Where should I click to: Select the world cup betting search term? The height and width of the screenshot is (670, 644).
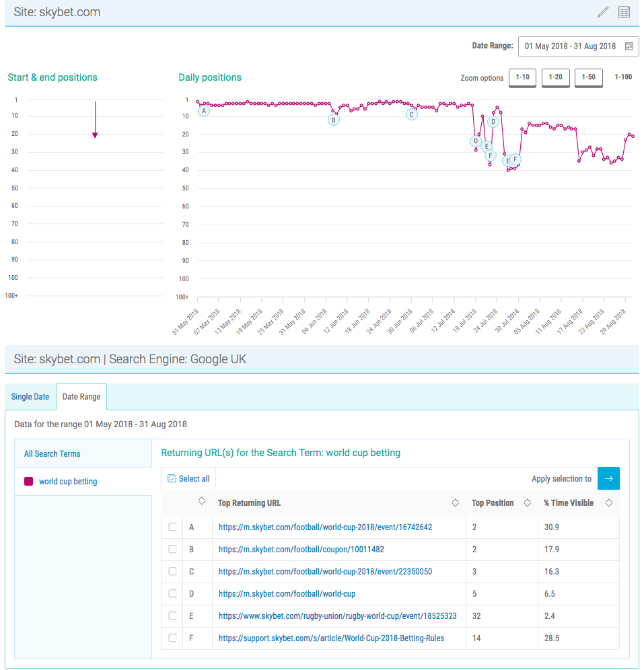tap(68, 482)
